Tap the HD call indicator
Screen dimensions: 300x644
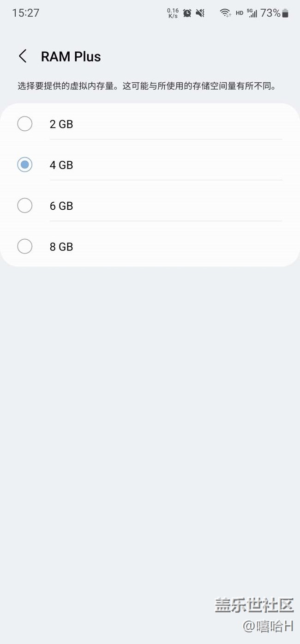tap(239, 13)
